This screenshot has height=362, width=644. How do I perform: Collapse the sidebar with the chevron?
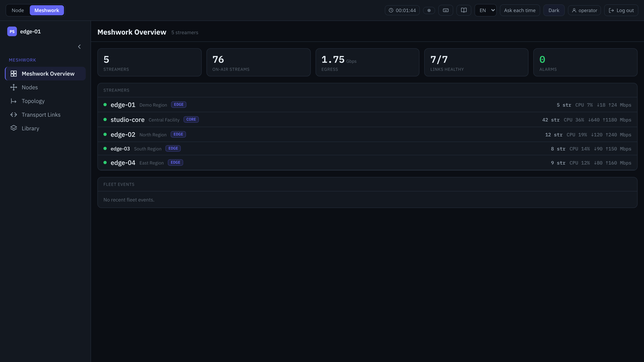pyautogui.click(x=79, y=47)
